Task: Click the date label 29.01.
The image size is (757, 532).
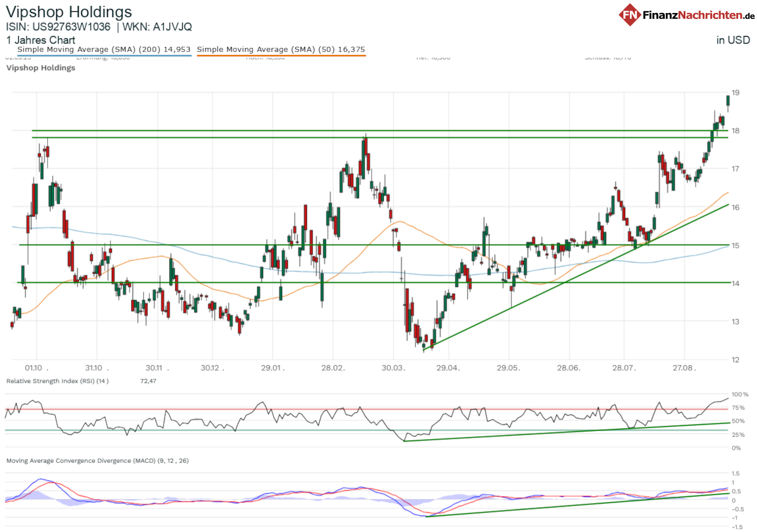Action: (x=273, y=367)
